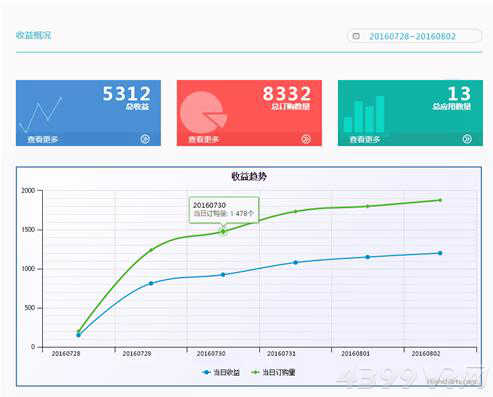Toggle the blue series in chart legend

221,372
